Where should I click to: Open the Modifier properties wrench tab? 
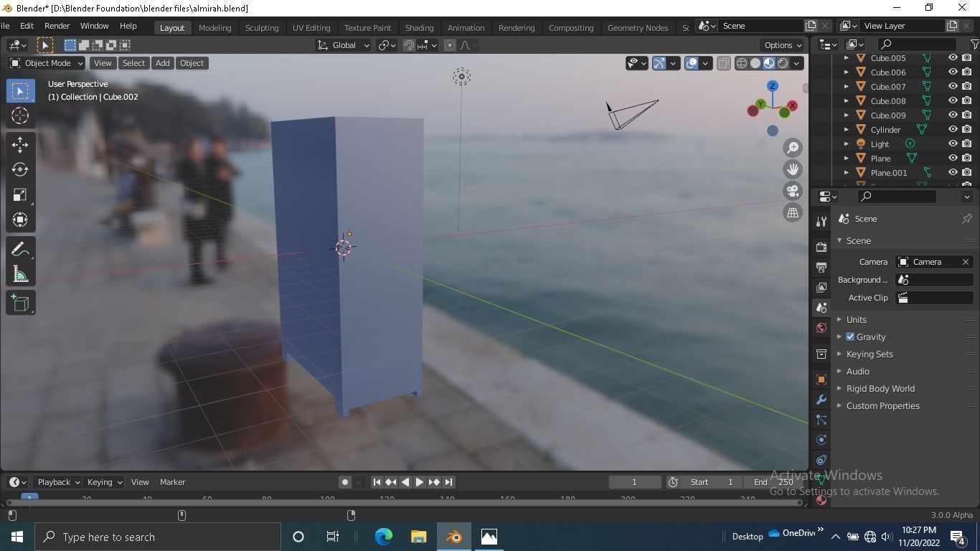pos(821,400)
